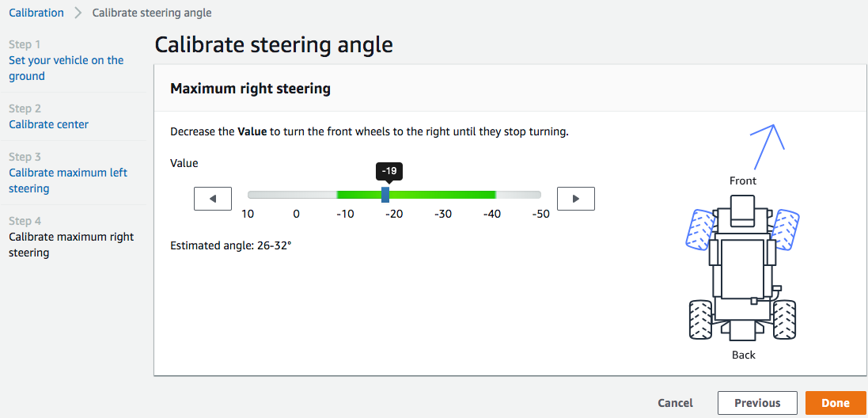Click the blue steering value slider handle
Image resolution: width=868 pixels, height=418 pixels.
click(x=385, y=195)
